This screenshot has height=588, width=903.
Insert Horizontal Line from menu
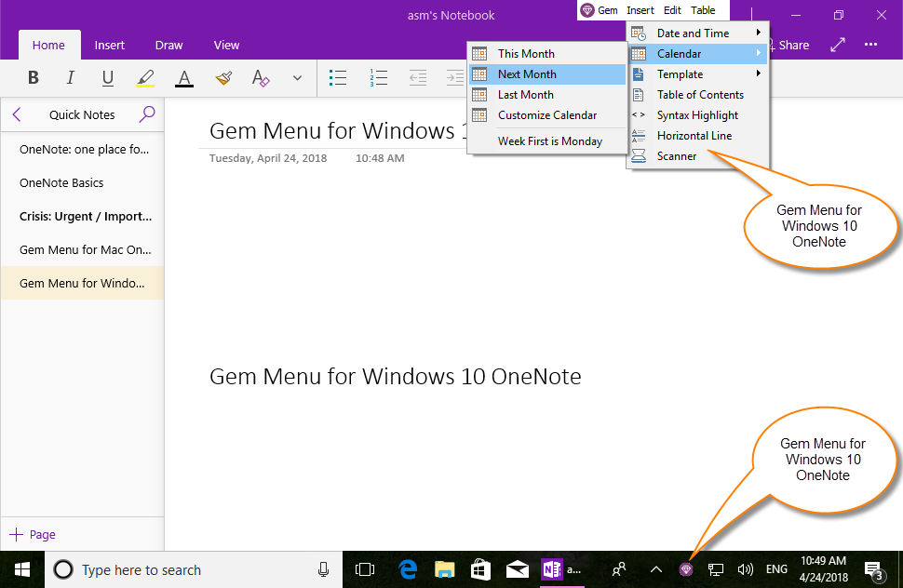click(x=697, y=136)
